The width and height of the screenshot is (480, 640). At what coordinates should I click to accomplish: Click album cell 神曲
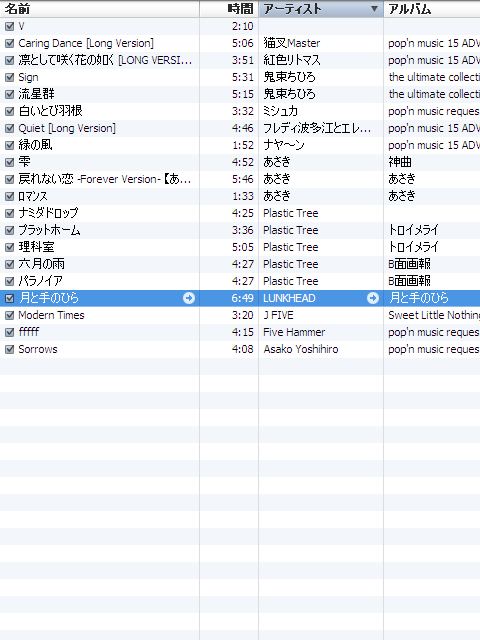(400, 162)
